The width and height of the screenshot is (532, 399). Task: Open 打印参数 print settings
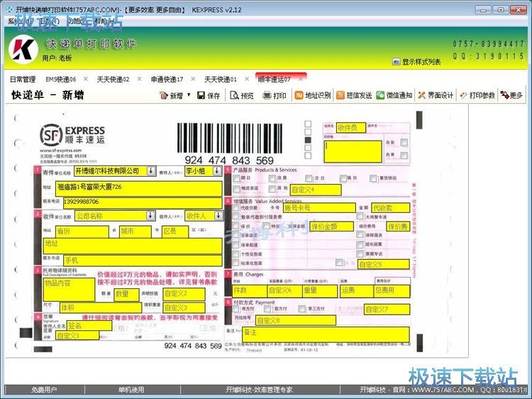(x=477, y=95)
